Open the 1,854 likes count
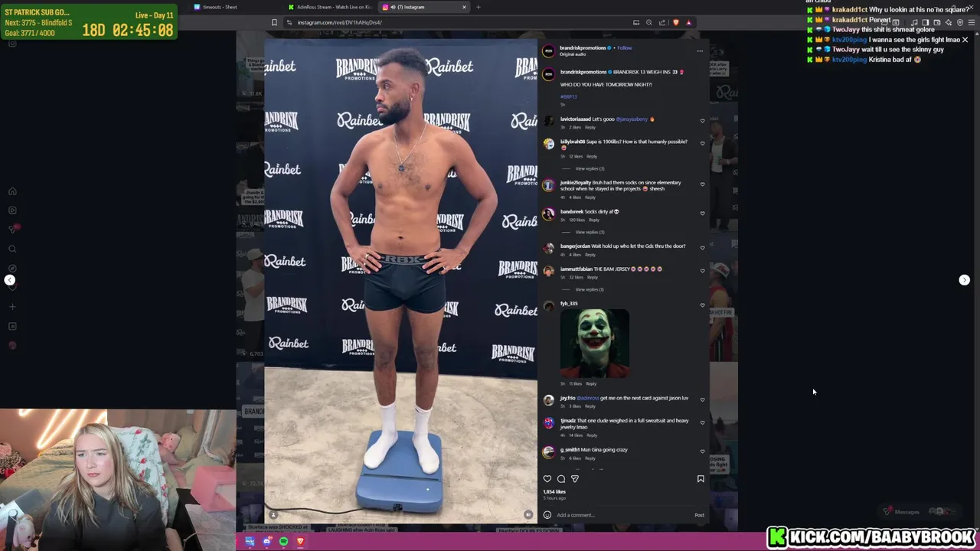The width and height of the screenshot is (980, 551). coord(554,492)
